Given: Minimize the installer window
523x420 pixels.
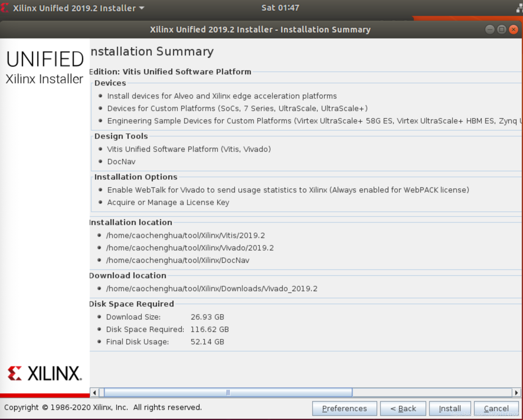Looking at the screenshot, I should (490, 30).
